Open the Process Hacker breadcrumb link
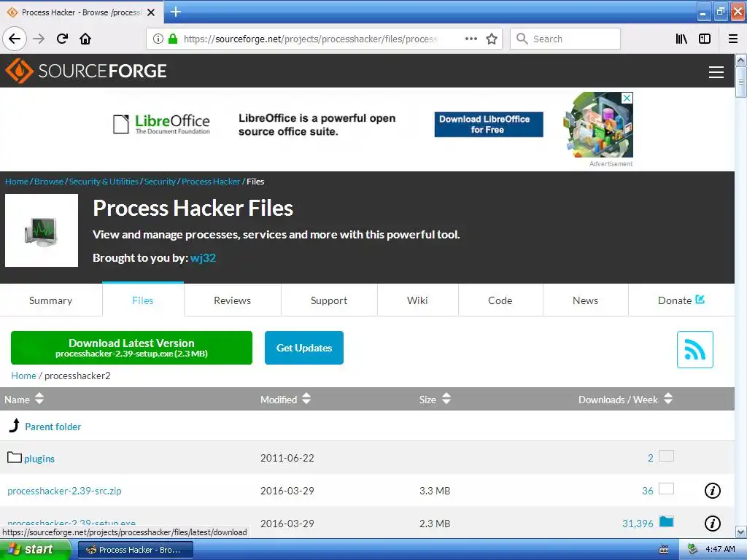The width and height of the screenshot is (747, 560). coord(211,182)
